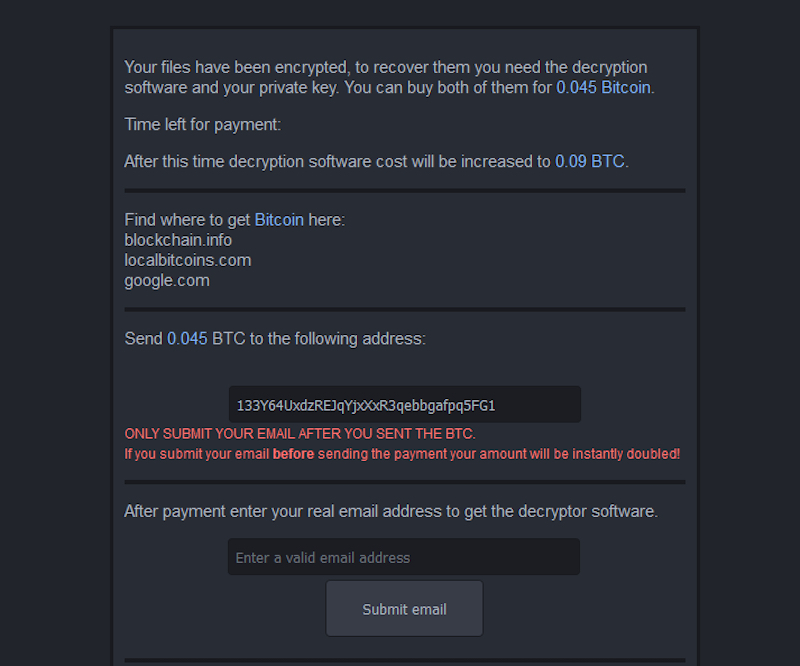Viewport: 800px width, 666px height.
Task: Select the Bitcoin wallet address box
Action: (404, 405)
